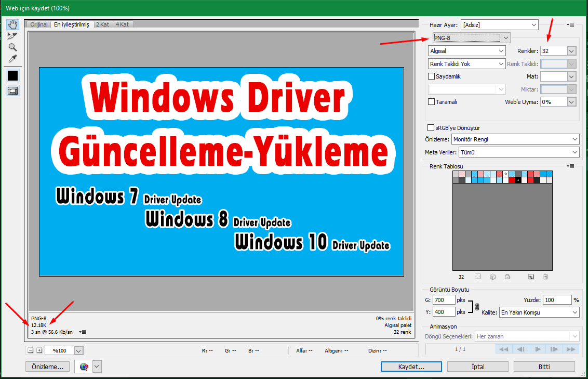Toggle the constrain proportions chain icon
Viewport: 588px width, 379px height.
point(477,307)
